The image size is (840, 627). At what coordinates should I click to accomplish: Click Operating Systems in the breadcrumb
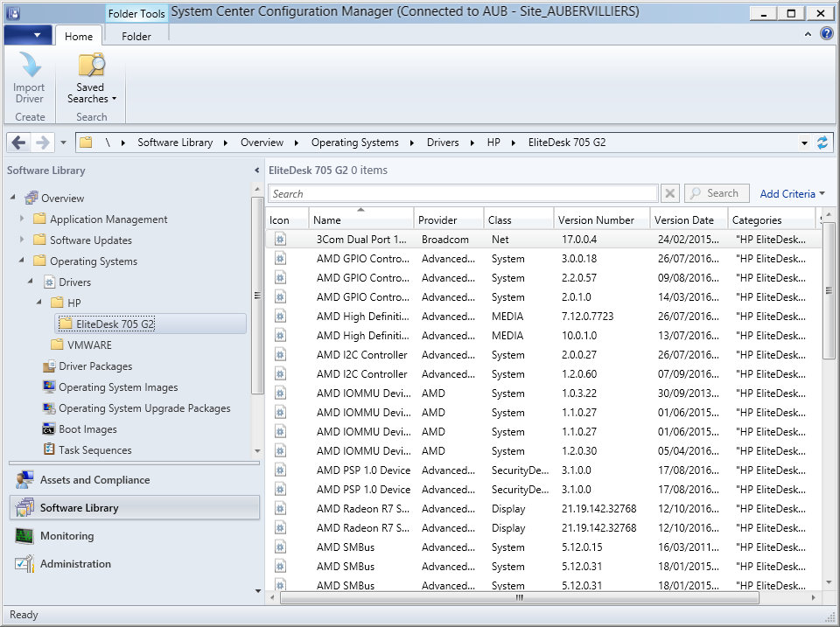coord(354,143)
